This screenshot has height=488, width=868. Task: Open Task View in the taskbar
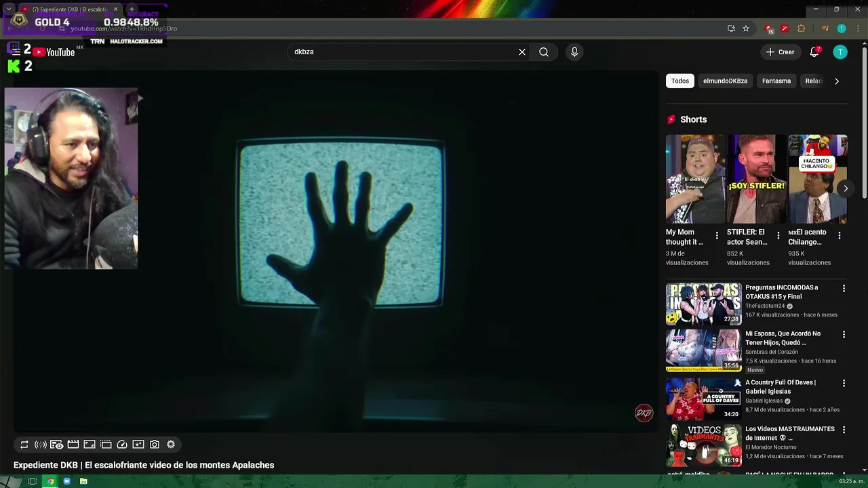pos(32,481)
